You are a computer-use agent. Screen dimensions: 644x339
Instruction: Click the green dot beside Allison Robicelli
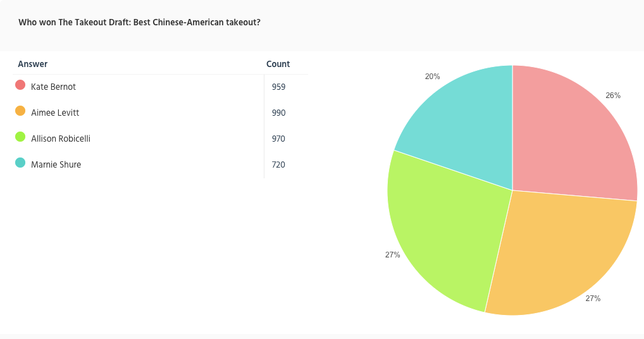point(20,137)
